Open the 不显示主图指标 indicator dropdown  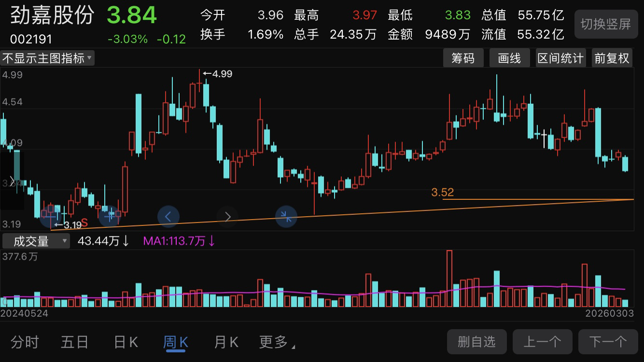[47, 58]
